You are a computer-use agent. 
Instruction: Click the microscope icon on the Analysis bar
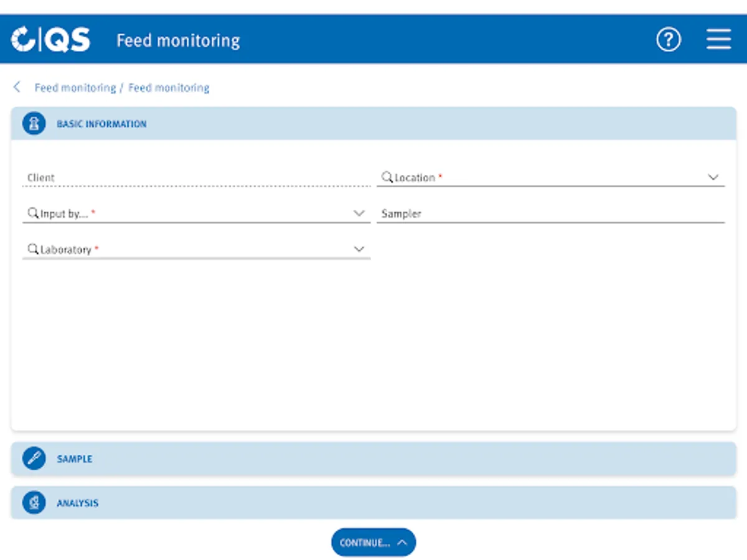(x=34, y=502)
